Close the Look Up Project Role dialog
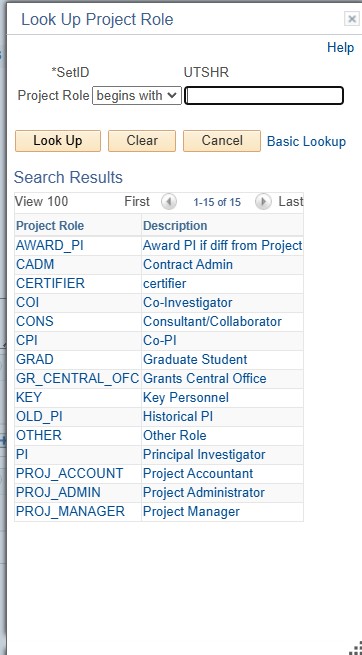The width and height of the screenshot is (362, 655). (352, 19)
